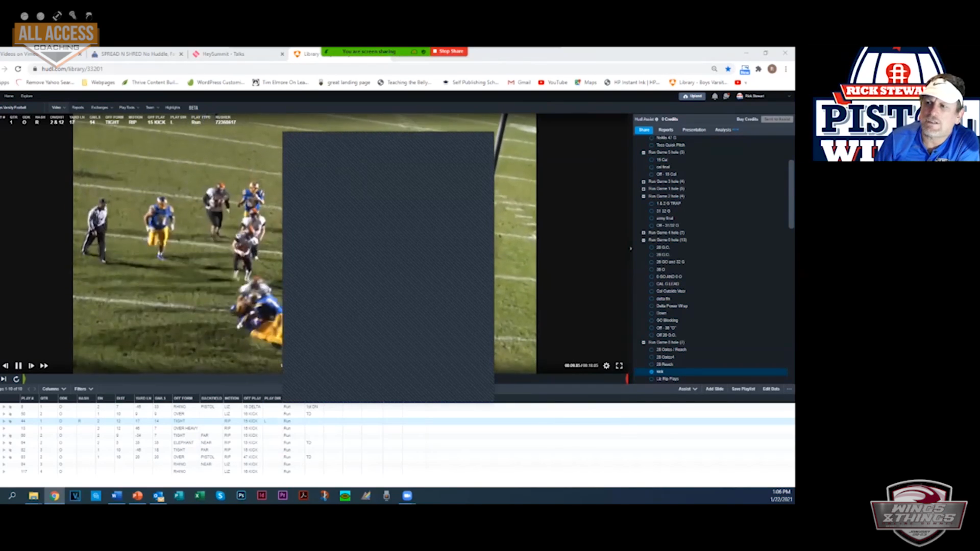The image size is (980, 551).
Task: Expand the Run Game 1 hole folder
Action: (644, 189)
